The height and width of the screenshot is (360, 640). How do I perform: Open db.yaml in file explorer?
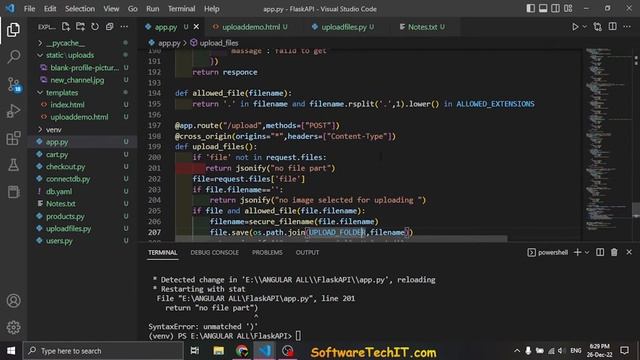59,191
